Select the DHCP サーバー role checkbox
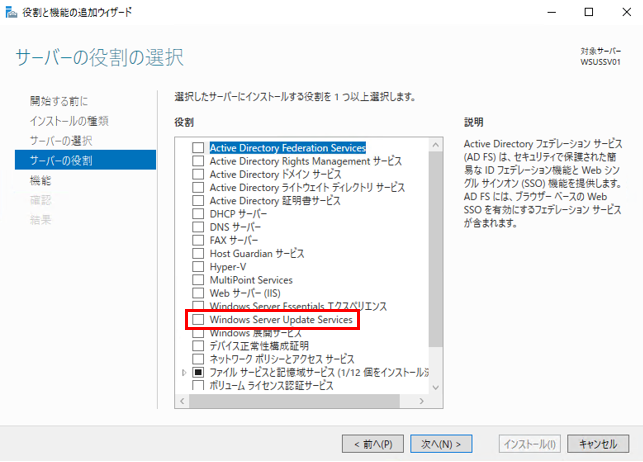 [x=198, y=214]
